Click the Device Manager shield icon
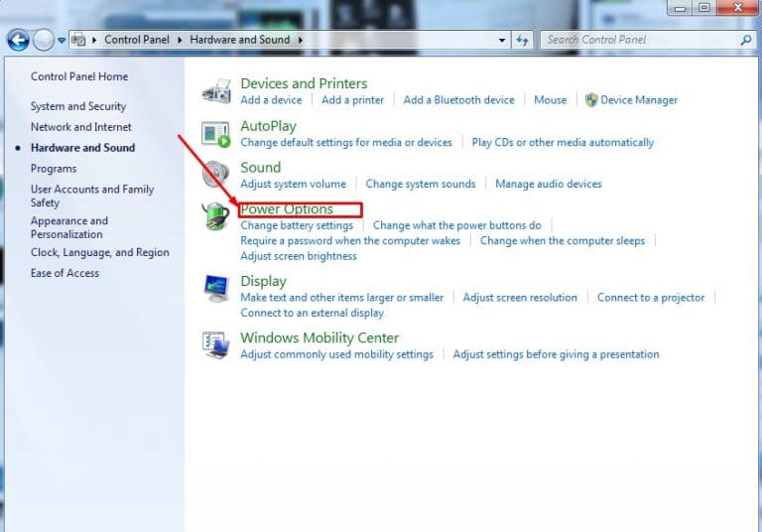 [x=591, y=100]
